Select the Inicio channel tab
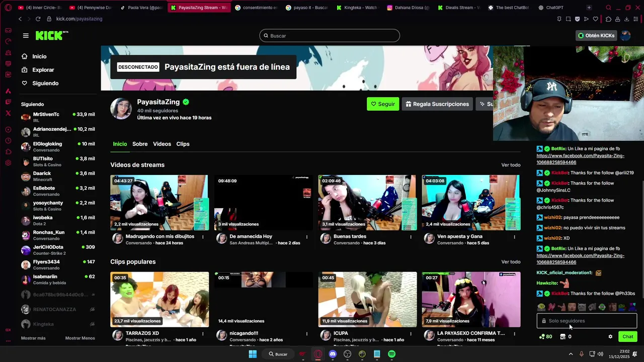The image size is (644, 362). click(120, 144)
